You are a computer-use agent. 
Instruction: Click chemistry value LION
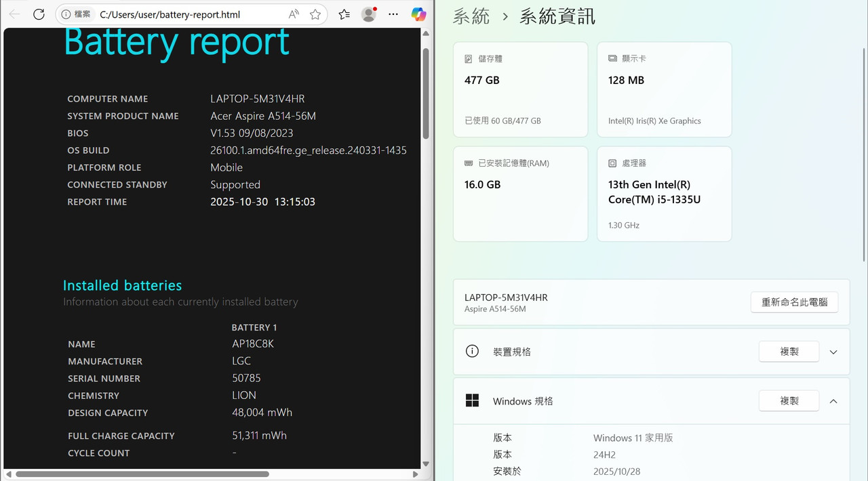coord(244,396)
